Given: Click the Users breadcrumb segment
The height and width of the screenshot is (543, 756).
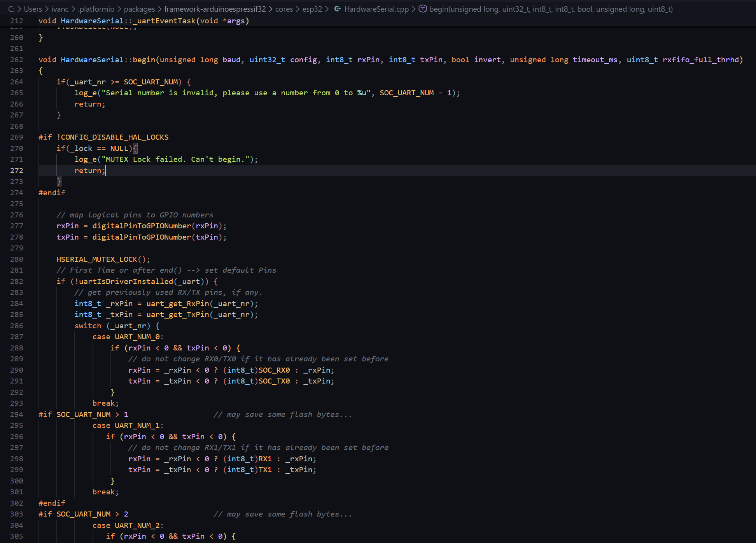Looking at the screenshot, I should tap(33, 9).
